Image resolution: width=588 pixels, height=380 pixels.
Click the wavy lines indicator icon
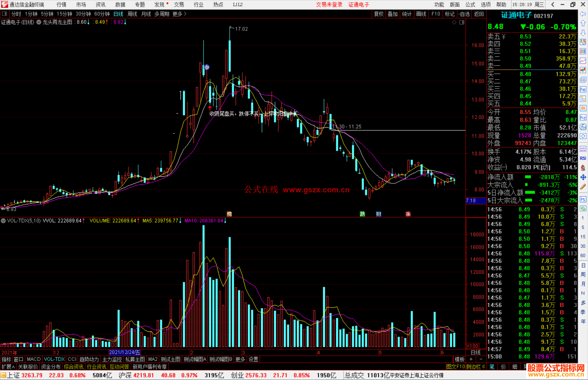[x=583, y=149]
